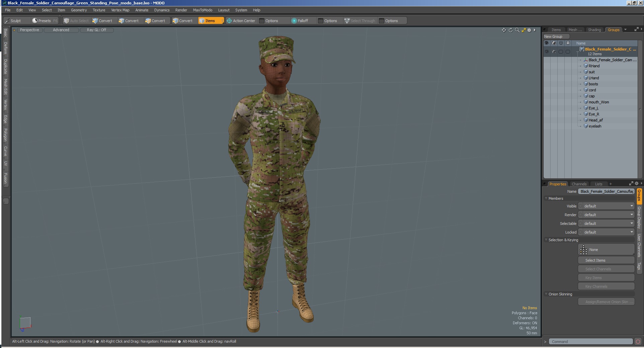Open the Polygon vertical sidebar tab
This screenshot has height=348, width=644.
tap(6, 135)
